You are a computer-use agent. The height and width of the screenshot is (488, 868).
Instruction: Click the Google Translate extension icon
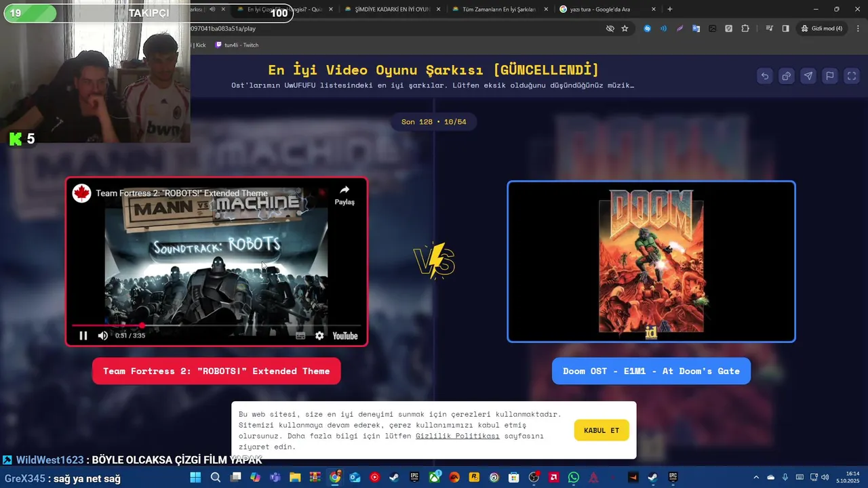click(x=696, y=28)
